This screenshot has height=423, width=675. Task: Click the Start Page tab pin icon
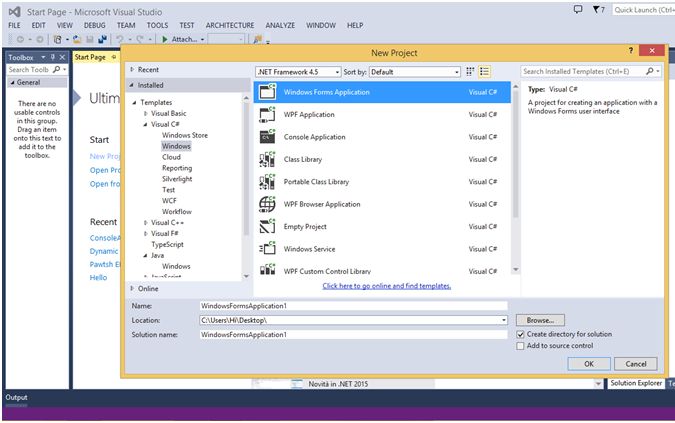tap(114, 57)
